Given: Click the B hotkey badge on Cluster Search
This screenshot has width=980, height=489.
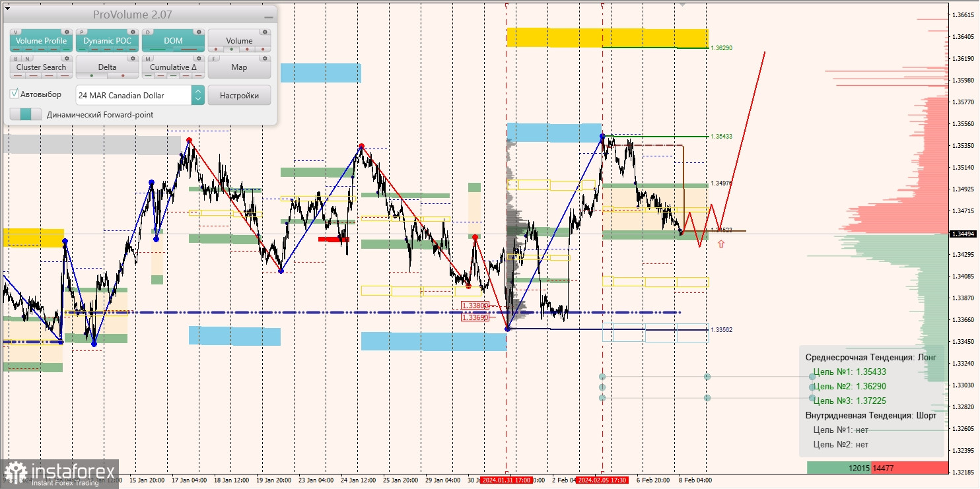Looking at the screenshot, I should pos(16,59).
